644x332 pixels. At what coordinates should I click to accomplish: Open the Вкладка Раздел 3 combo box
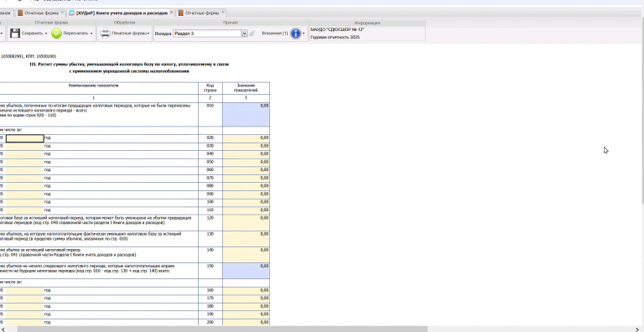click(x=210, y=34)
